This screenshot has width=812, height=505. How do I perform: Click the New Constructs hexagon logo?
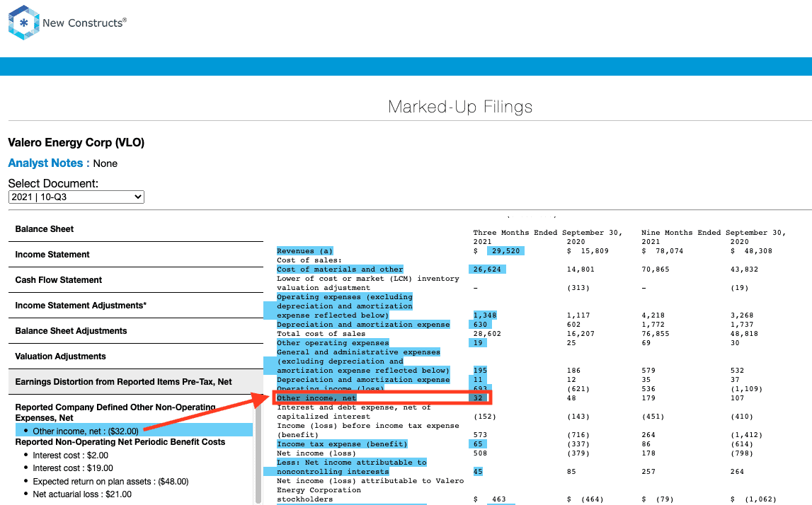click(x=24, y=23)
